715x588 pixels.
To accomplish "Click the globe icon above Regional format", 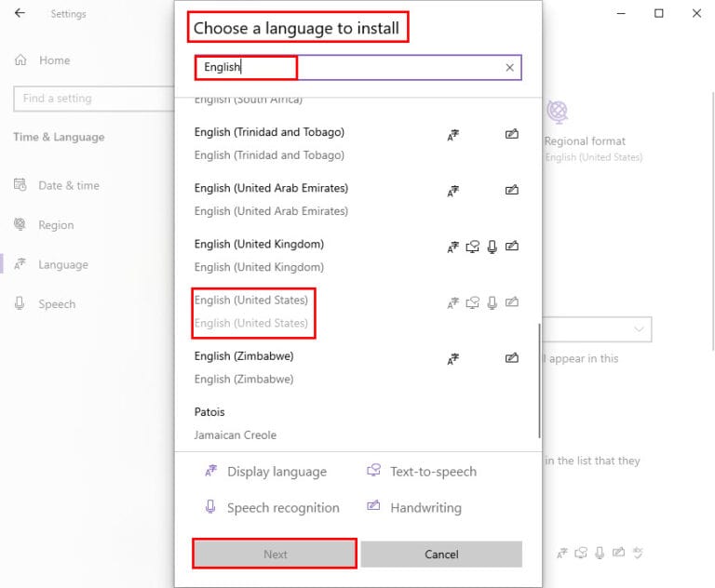I will tap(558, 112).
